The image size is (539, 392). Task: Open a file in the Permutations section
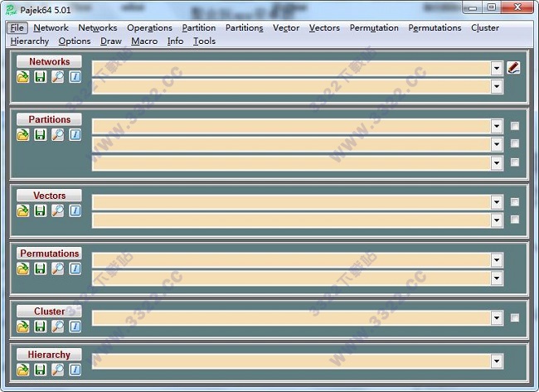click(x=23, y=269)
